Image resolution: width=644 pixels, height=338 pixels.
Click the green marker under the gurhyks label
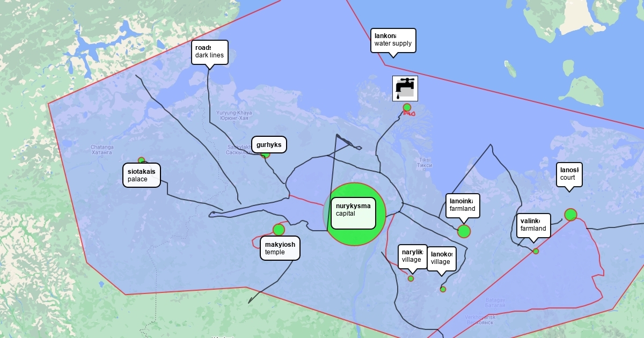coord(265,155)
